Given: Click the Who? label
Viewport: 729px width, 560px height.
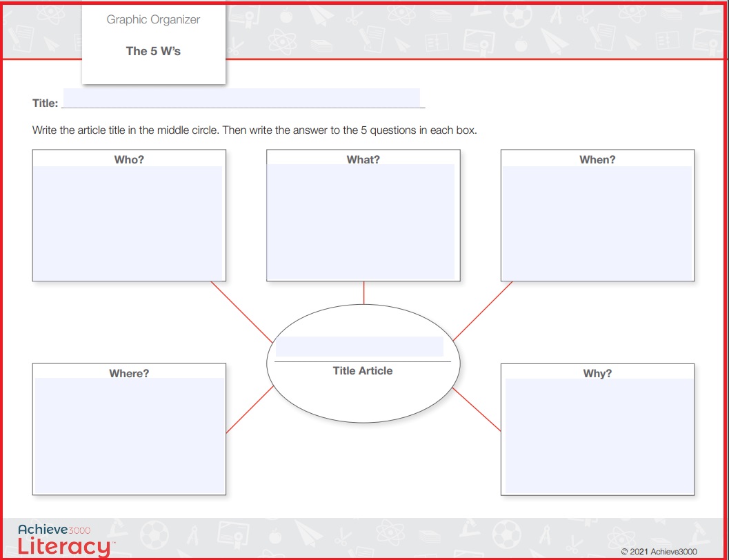Looking at the screenshot, I should coord(129,159).
